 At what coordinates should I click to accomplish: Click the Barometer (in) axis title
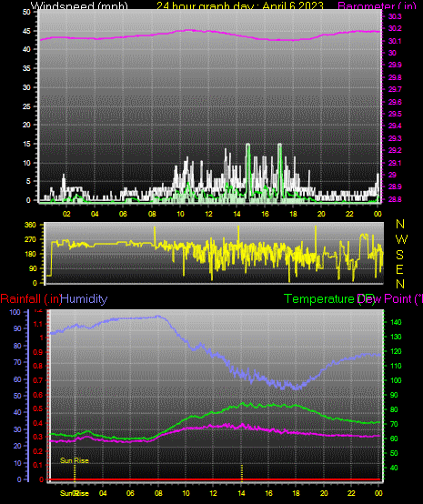point(377,5)
